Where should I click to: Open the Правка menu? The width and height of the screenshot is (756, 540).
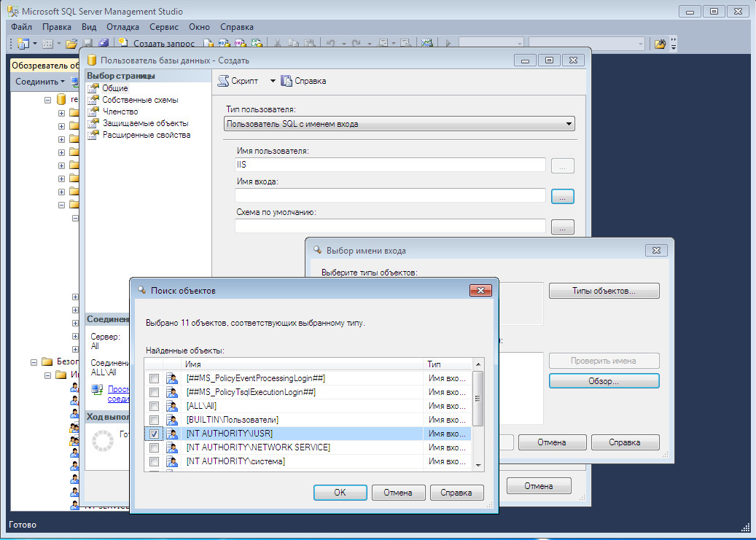[x=57, y=27]
